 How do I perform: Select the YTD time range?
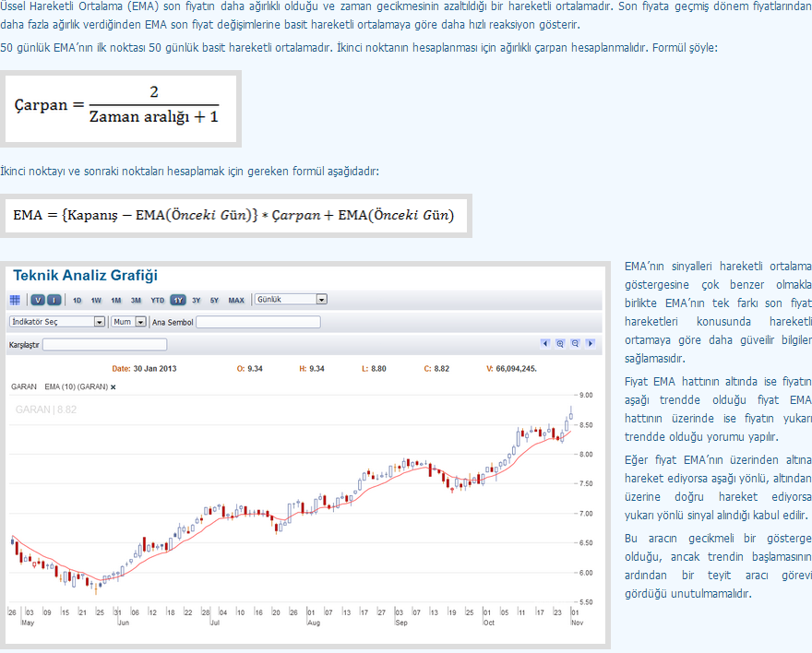(158, 300)
